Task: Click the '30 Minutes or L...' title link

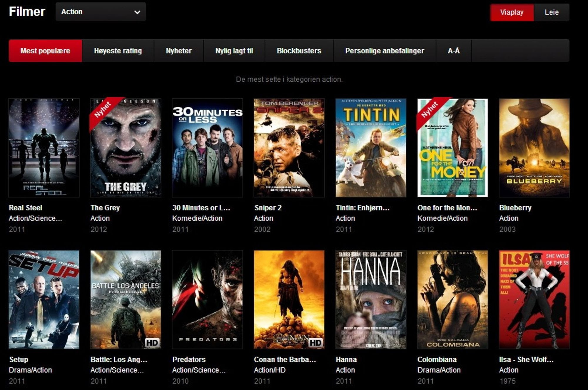Action: tap(201, 208)
